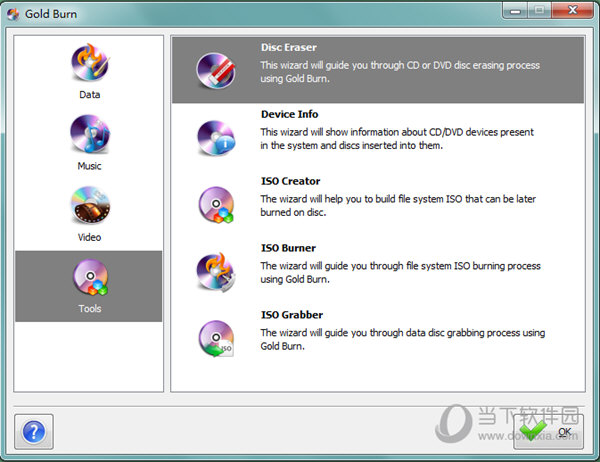Screen dimensions: 600x462
Task: Click the Disc Eraser description about erasing process
Action: [x=400, y=72]
